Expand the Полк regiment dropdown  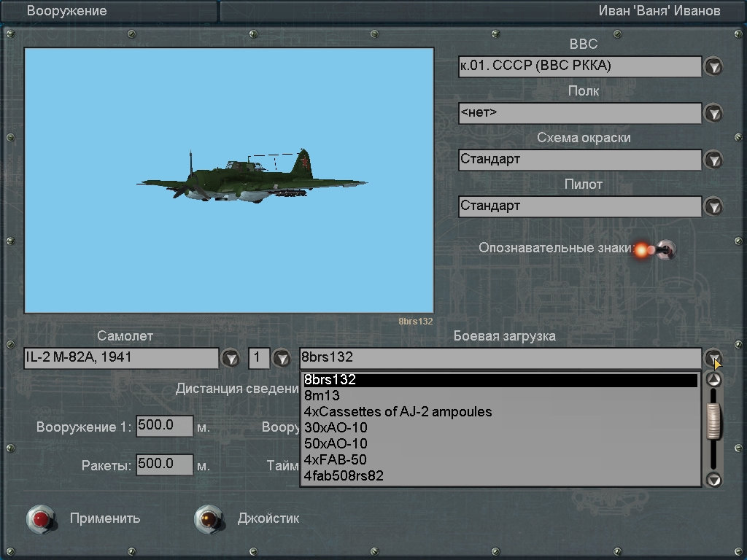[x=713, y=114]
